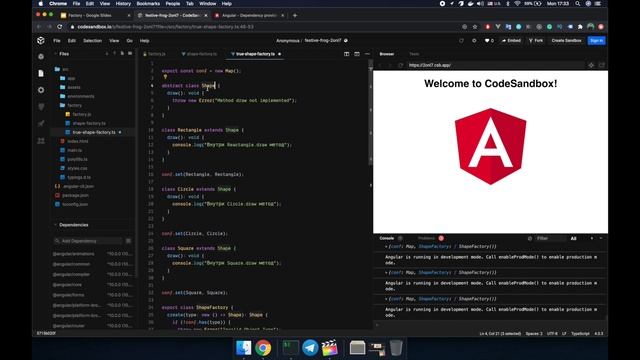The height and width of the screenshot is (360, 640).
Task: Open Finder from the dock
Action: [244, 348]
